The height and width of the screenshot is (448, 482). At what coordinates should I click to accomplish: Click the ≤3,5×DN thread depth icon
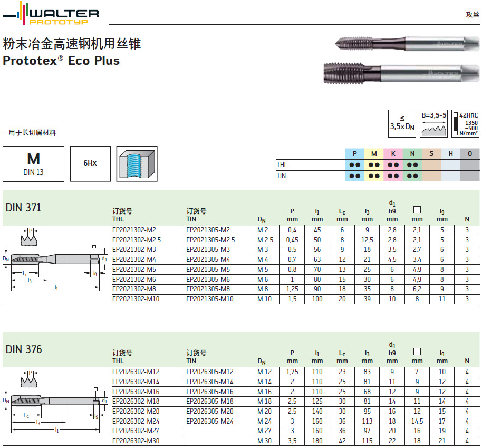pos(402,123)
